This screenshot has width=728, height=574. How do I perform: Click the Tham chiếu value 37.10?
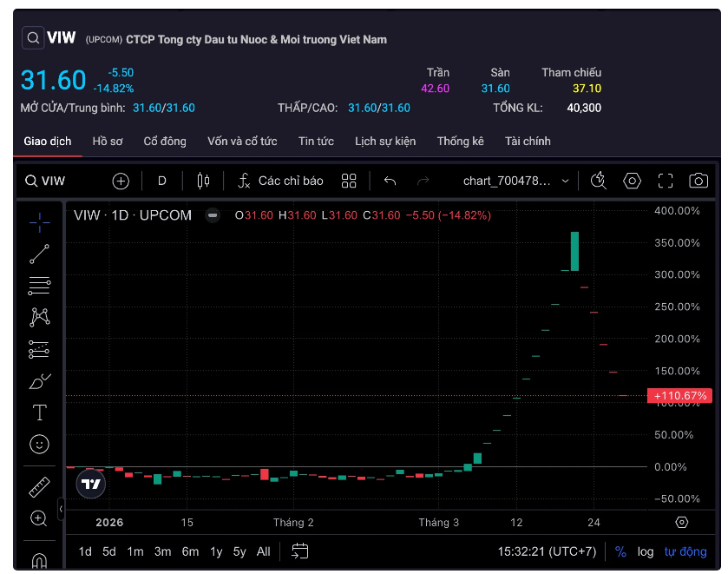click(x=587, y=89)
